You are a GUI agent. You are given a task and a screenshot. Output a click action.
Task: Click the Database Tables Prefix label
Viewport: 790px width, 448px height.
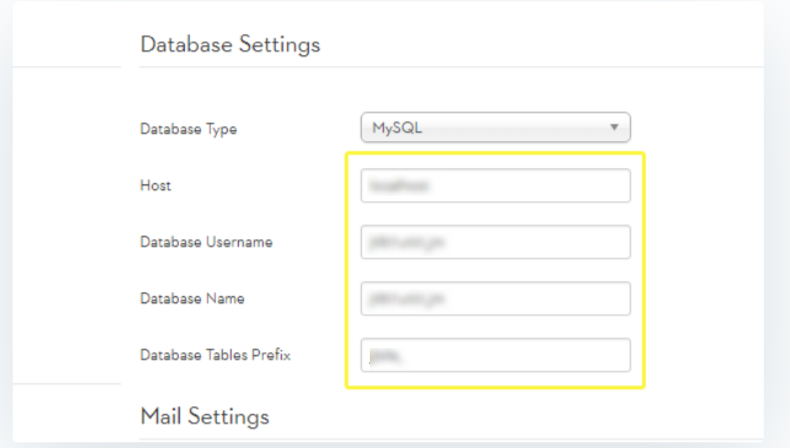pos(214,355)
